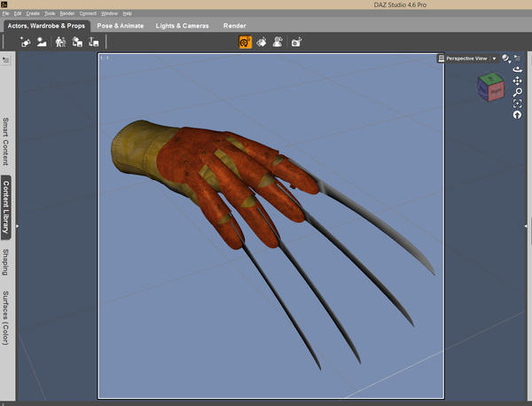This screenshot has width=532, height=406.
Task: Click the pan camera four-arrow control
Action: click(x=517, y=81)
